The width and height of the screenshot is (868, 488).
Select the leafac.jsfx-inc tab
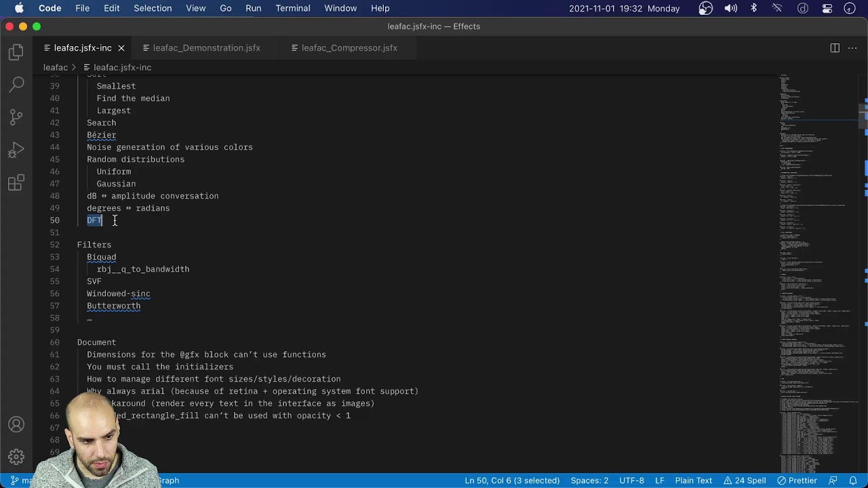point(83,48)
